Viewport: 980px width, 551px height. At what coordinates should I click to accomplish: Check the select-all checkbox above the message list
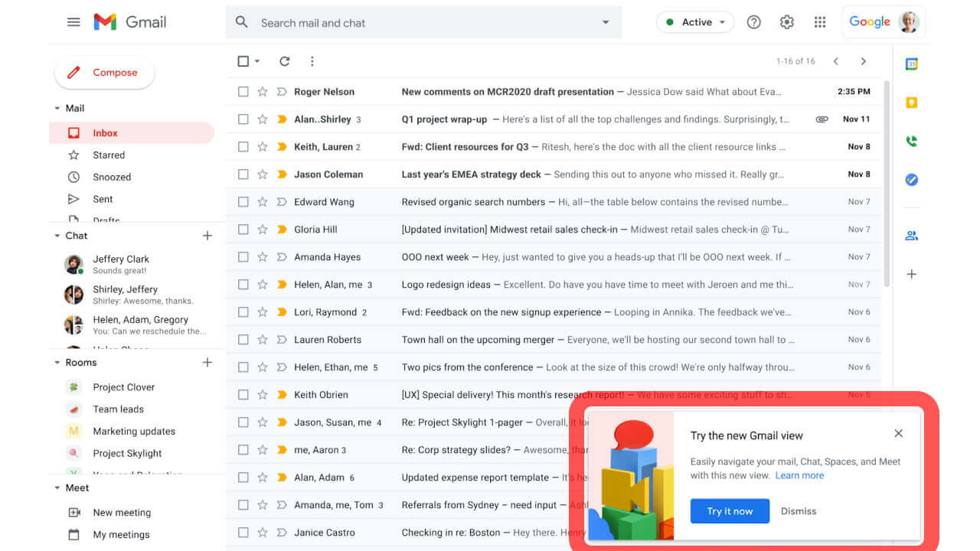[243, 60]
